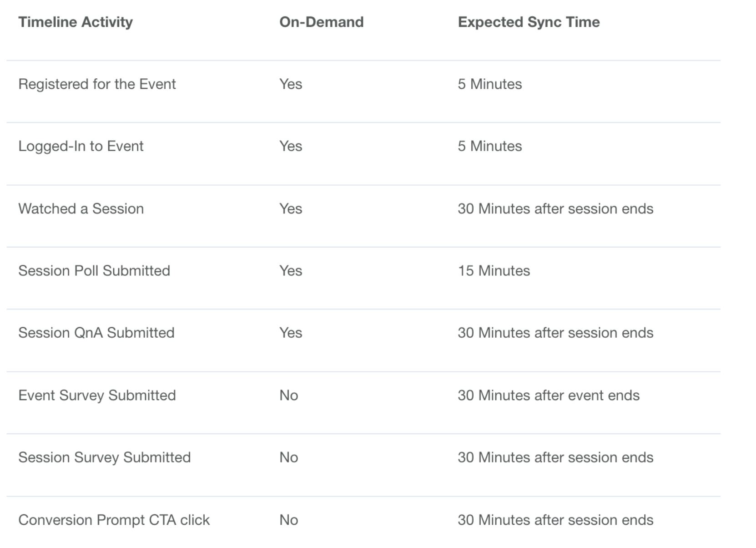The image size is (756, 548).
Task: Select the Logged-In to Event cell
Action: [x=81, y=146]
